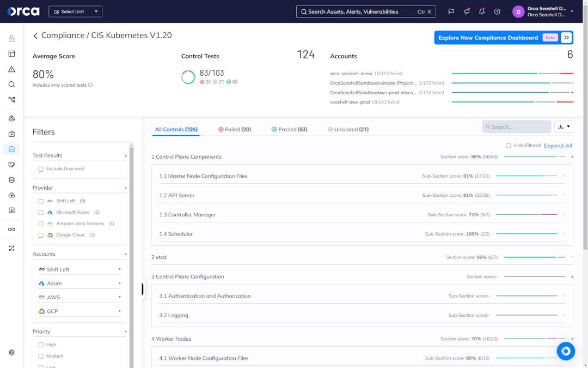Expand the 2 etcd section
This screenshot has height=368, width=588.
tap(572, 257)
